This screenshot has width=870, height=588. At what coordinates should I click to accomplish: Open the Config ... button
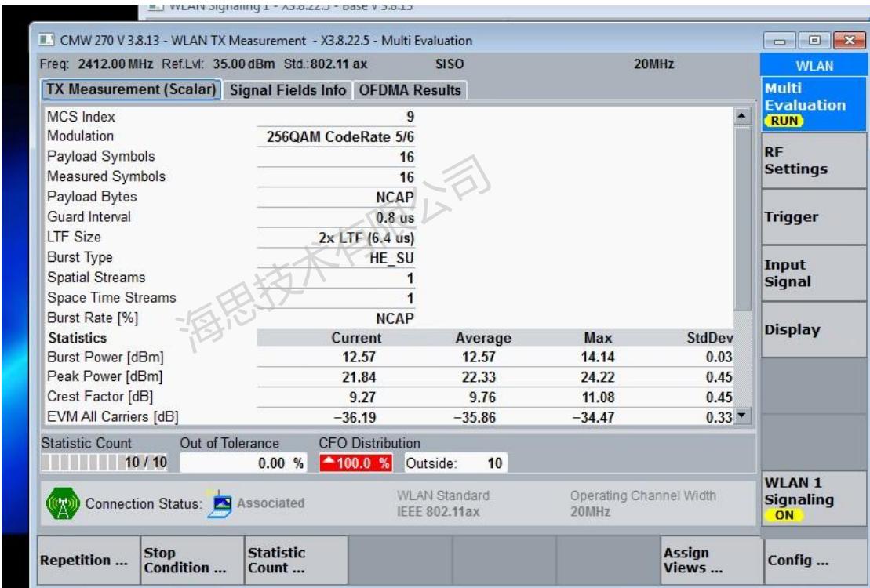(816, 561)
